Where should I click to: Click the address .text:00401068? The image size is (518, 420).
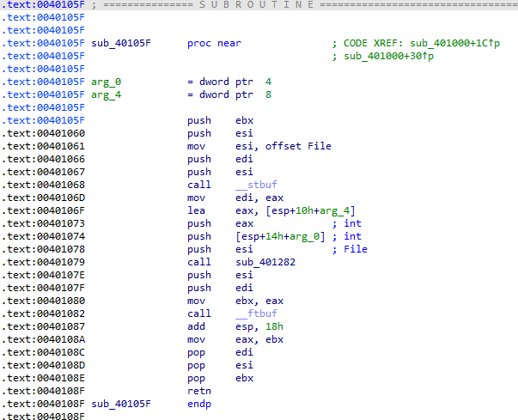pyautogui.click(x=43, y=185)
